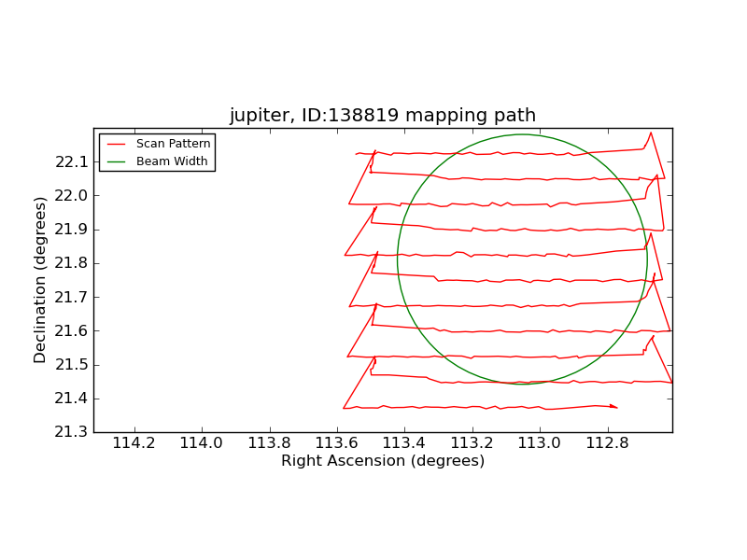Click the 113.4 right ascension tick label
Screen dimensions: 747x560
(x=404, y=443)
